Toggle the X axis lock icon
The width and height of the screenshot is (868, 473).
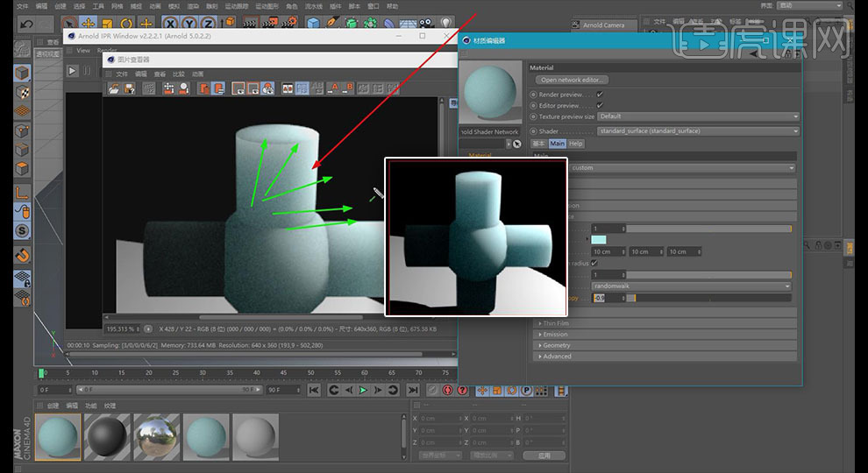click(170, 23)
